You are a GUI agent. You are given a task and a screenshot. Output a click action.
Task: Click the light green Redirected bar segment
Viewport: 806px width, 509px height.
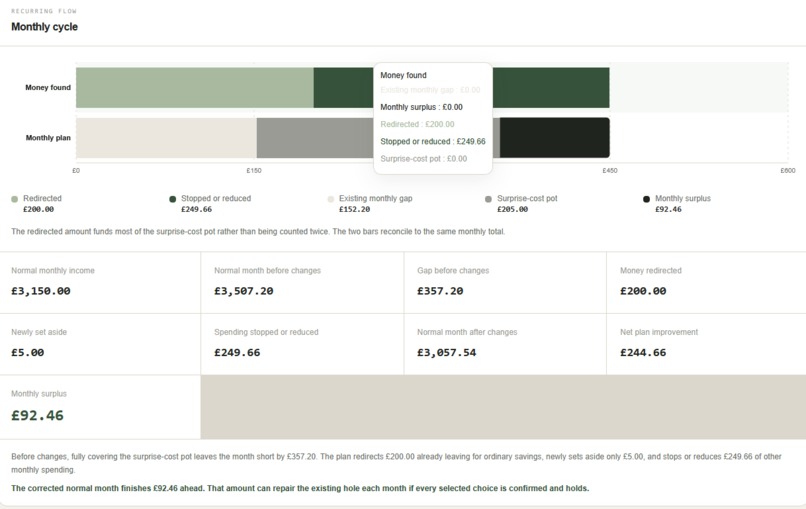pos(195,87)
